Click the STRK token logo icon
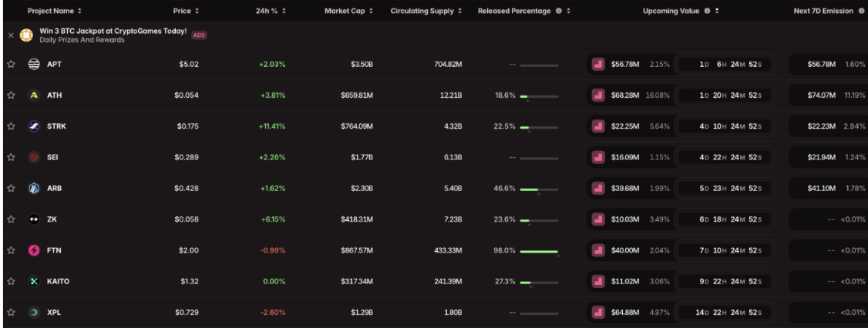 [34, 126]
